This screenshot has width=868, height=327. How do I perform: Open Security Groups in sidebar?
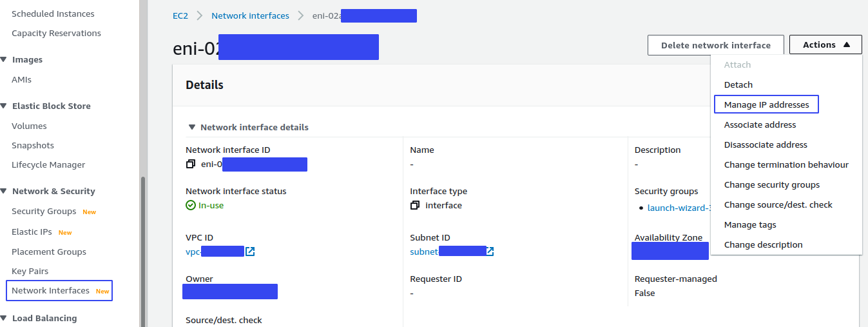(x=44, y=212)
